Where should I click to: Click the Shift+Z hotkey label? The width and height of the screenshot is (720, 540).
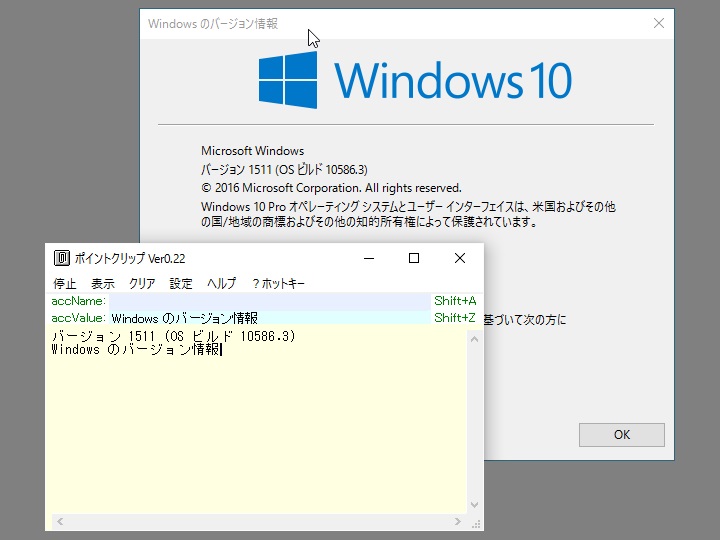tap(455, 317)
